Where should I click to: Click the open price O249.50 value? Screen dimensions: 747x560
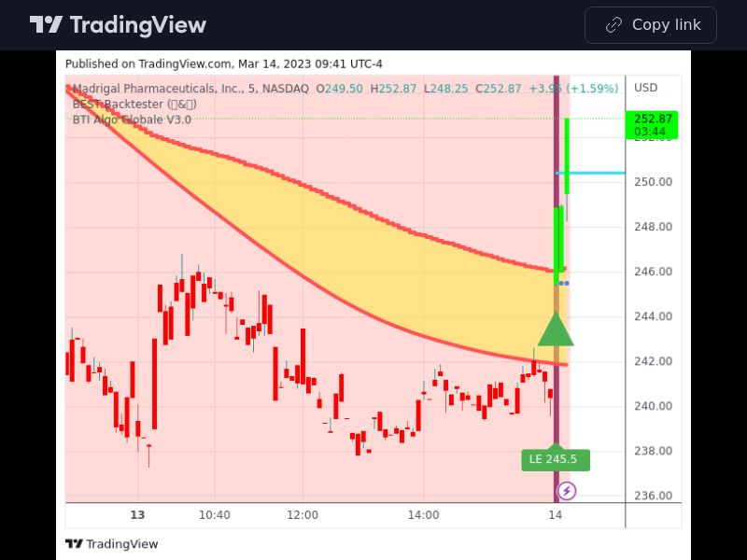coord(339,89)
